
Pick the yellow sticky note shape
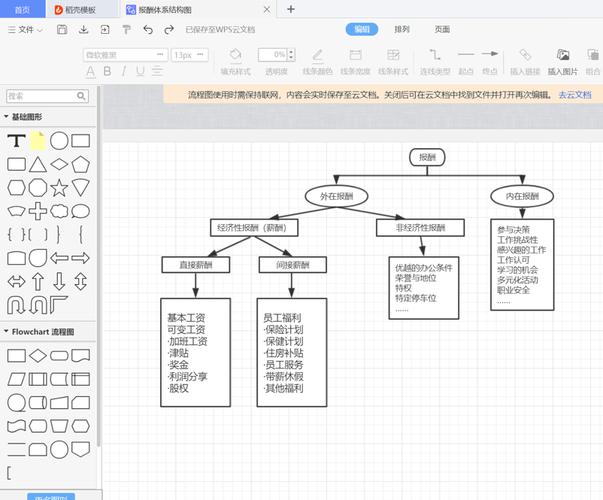[38, 141]
